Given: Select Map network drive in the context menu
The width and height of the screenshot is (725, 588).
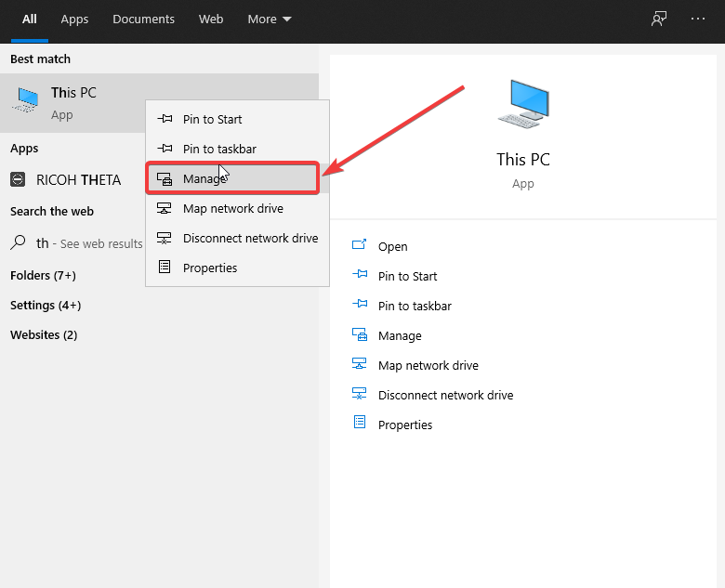Looking at the screenshot, I should click(x=232, y=208).
